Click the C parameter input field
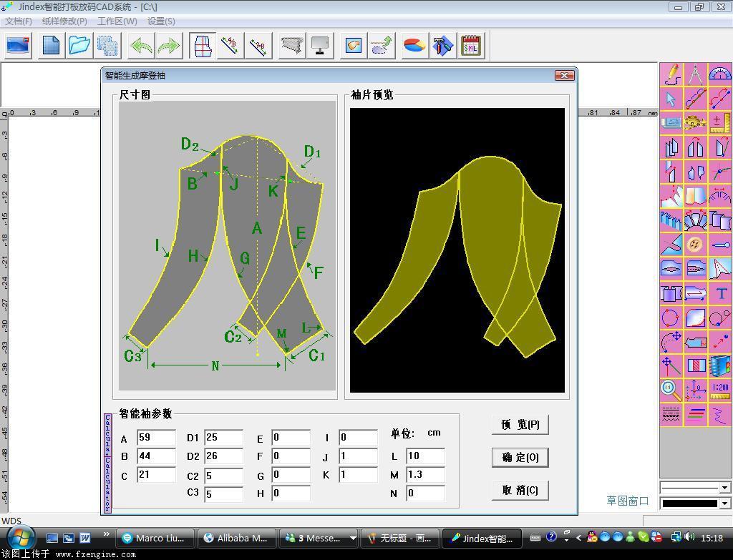Image resolution: width=733 pixels, height=560 pixels. point(156,474)
